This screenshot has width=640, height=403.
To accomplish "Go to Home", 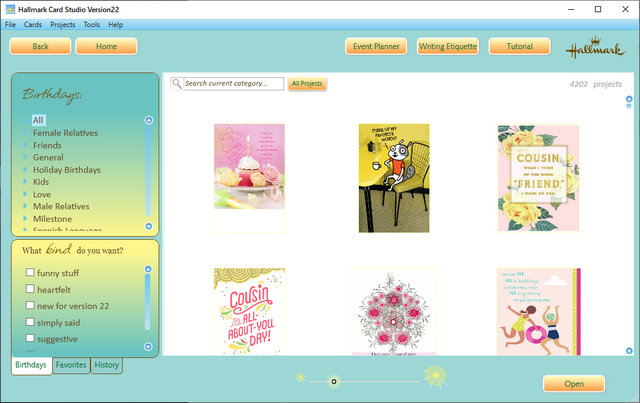I will 107,46.
